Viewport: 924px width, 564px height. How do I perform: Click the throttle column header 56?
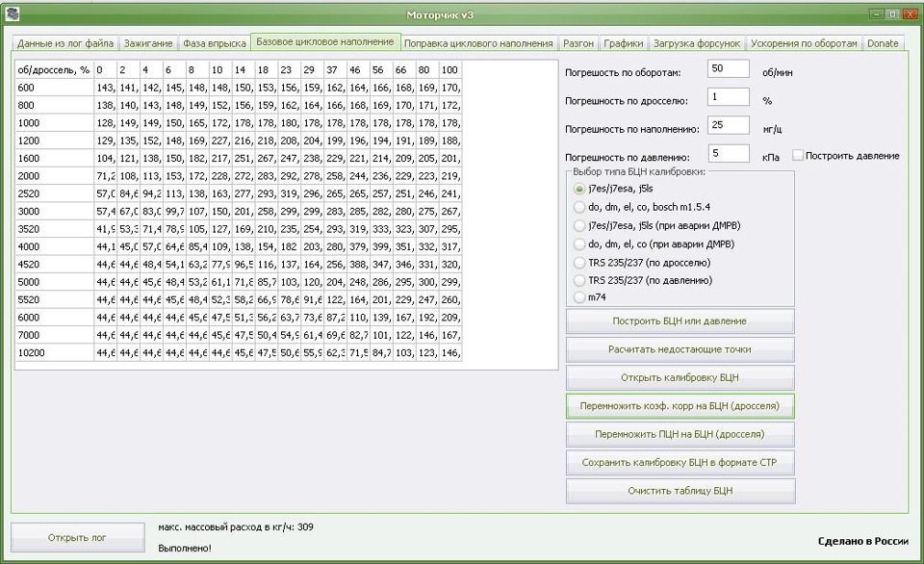tap(381, 70)
